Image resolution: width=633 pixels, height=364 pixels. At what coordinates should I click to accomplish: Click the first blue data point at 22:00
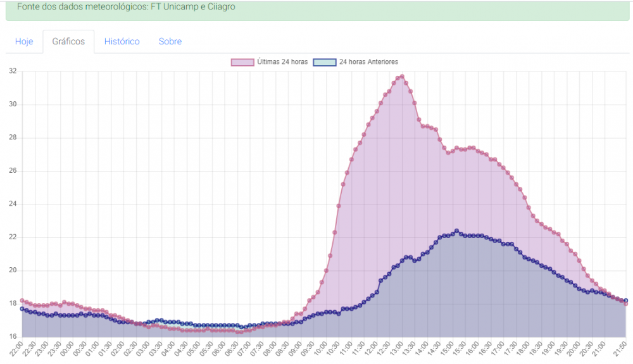22,309
